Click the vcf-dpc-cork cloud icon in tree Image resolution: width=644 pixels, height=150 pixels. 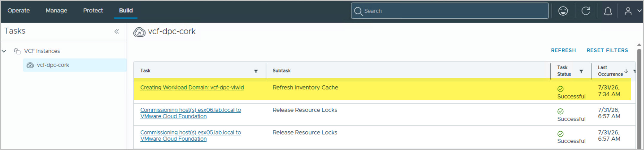pyautogui.click(x=30, y=65)
